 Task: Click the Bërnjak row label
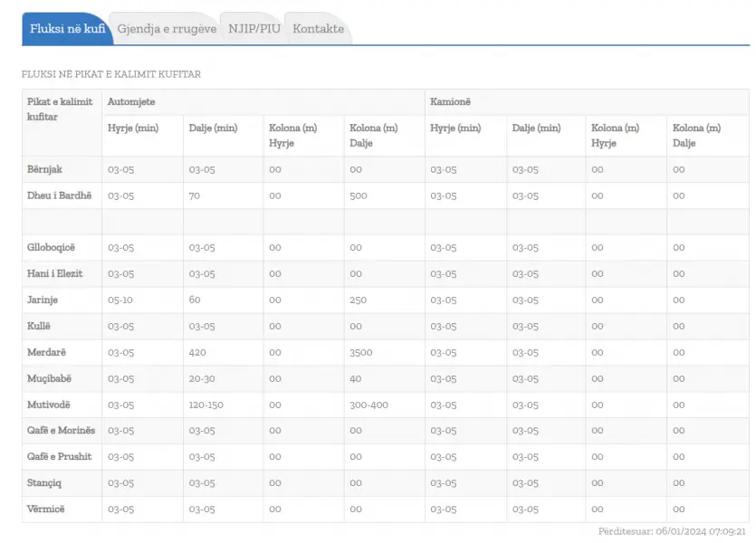tap(45, 169)
